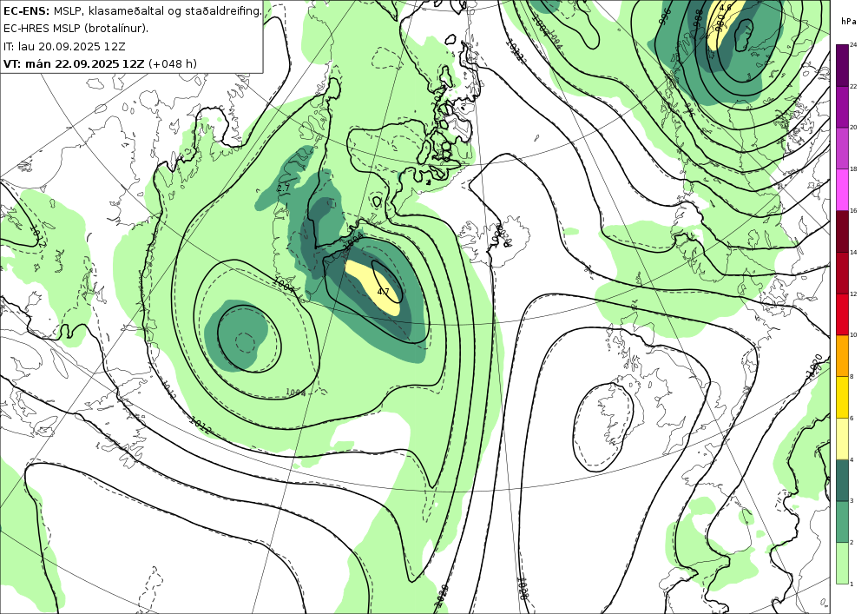This screenshot has height=614, width=868.
Task: Click the '4.7' spread maximum value label
Action: pyautogui.click(x=383, y=291)
